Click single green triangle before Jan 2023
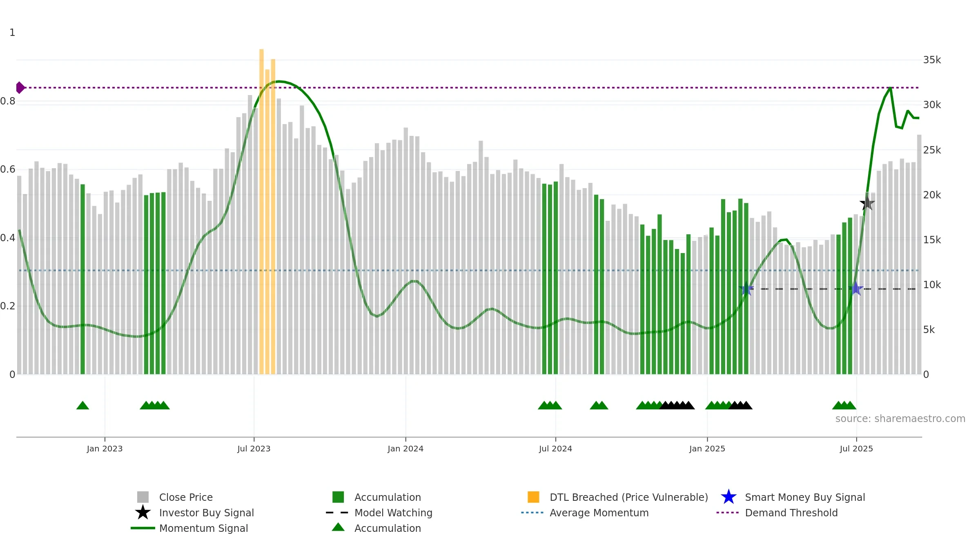The height and width of the screenshot is (551, 980). click(x=82, y=405)
